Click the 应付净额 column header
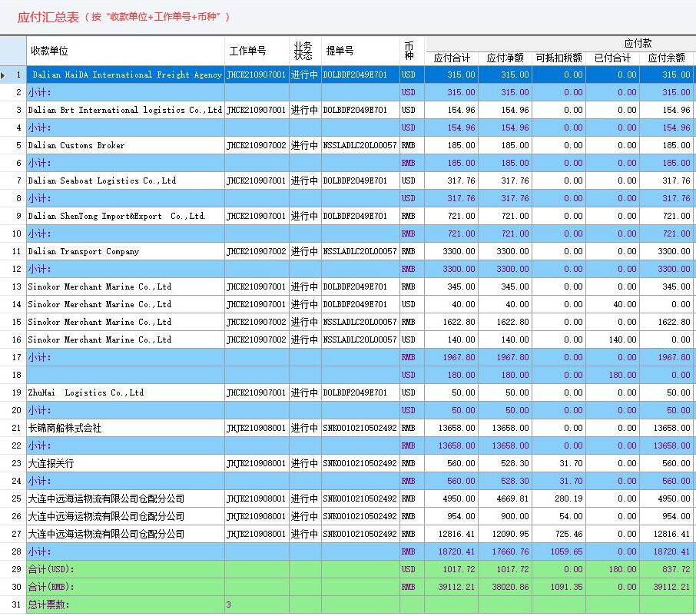This screenshot has width=696, height=616. (505, 58)
